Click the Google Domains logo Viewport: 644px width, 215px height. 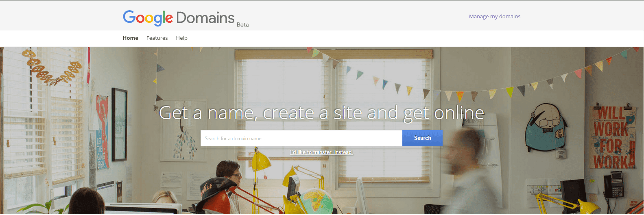tap(179, 18)
